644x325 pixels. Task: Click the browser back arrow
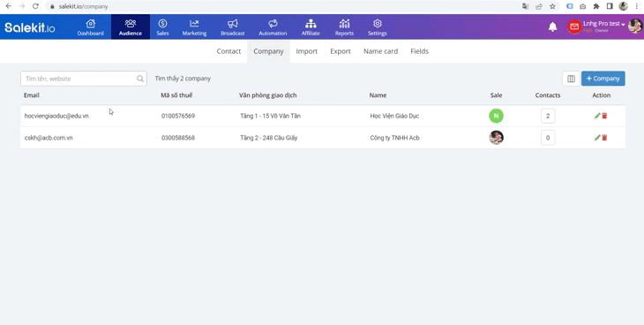(x=9, y=6)
